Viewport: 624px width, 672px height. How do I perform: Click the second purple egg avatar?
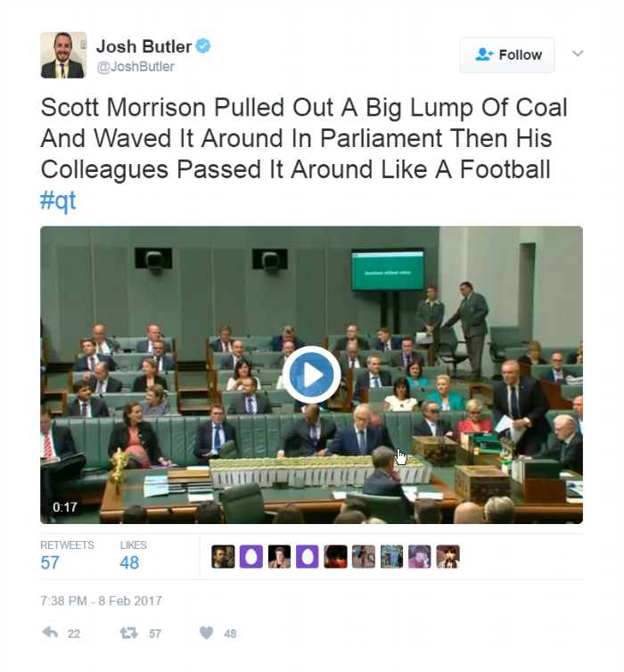click(308, 557)
